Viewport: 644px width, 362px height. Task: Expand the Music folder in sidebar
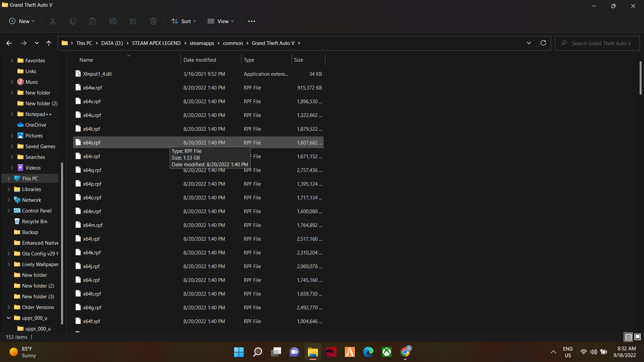point(12,82)
